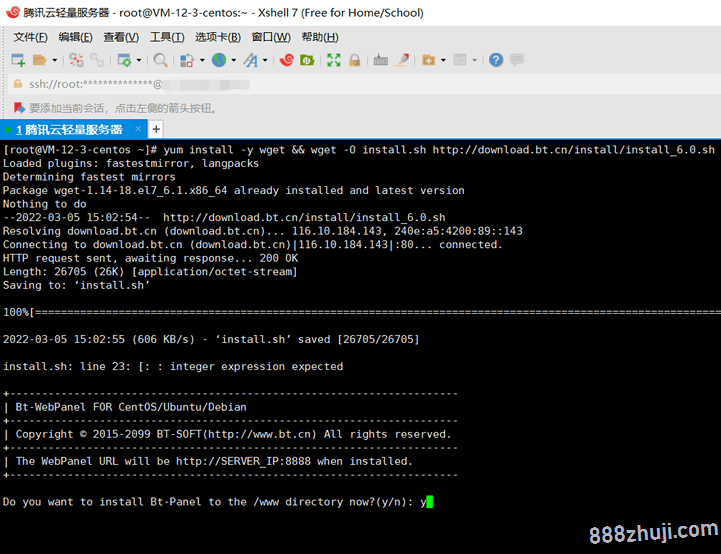Click the globe encoding icon
This screenshot has width=721, height=554.
tap(219, 60)
